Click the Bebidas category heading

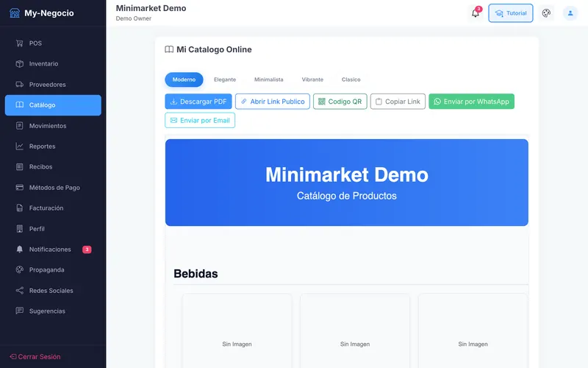pyautogui.click(x=196, y=273)
